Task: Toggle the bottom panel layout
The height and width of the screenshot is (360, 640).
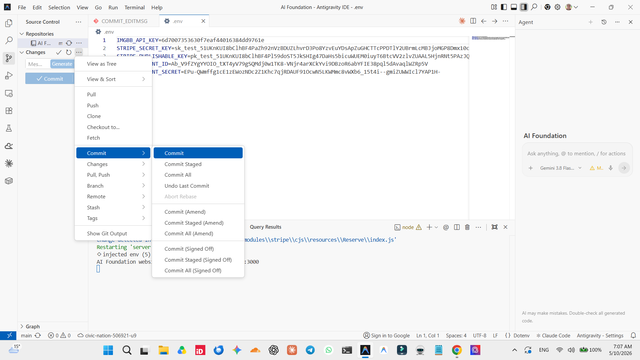Action: 514,7
